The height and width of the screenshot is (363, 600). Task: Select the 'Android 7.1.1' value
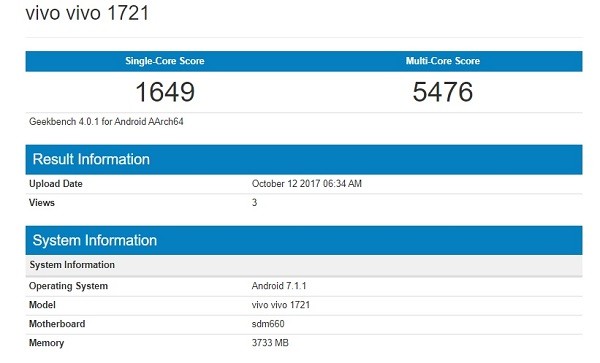click(279, 286)
